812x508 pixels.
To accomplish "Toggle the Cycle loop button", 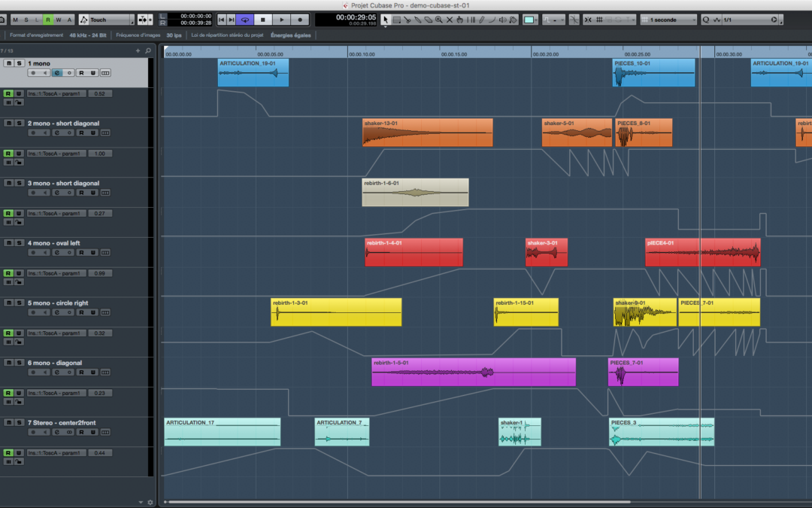I will click(245, 20).
